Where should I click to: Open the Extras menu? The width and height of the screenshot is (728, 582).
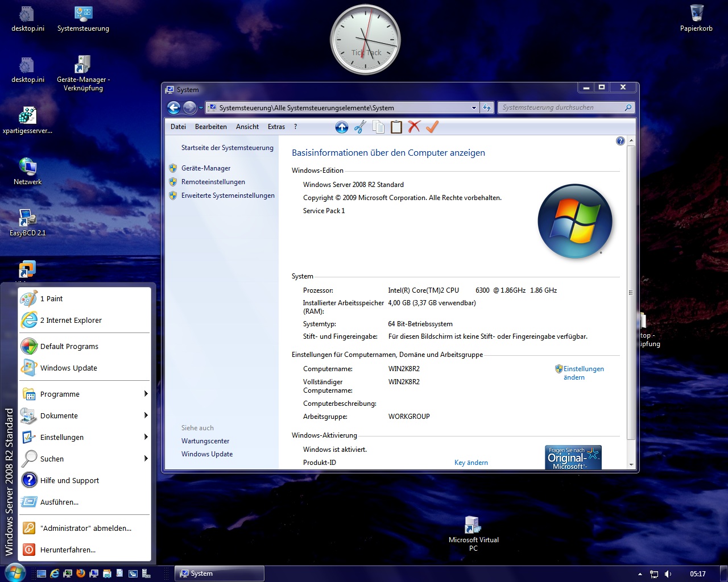pyautogui.click(x=276, y=127)
